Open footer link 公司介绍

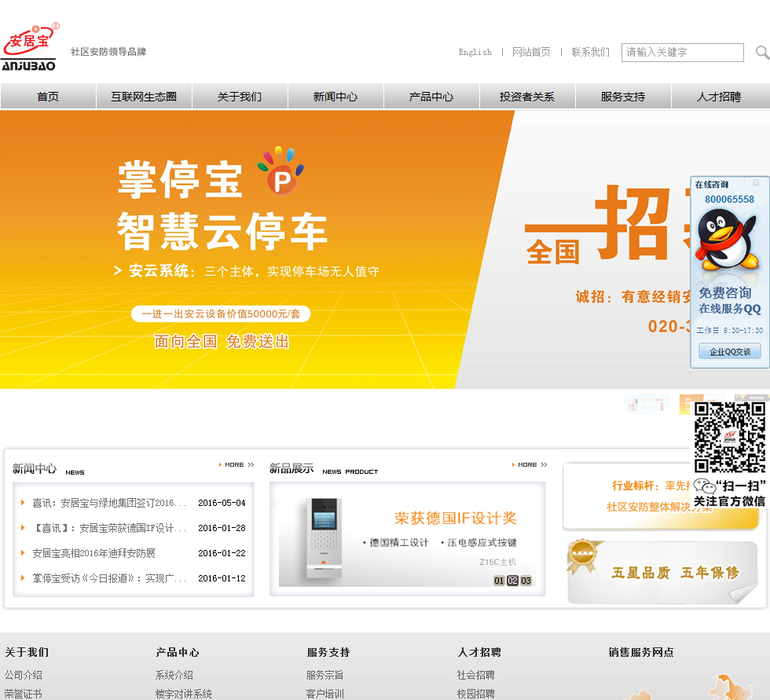click(x=24, y=675)
